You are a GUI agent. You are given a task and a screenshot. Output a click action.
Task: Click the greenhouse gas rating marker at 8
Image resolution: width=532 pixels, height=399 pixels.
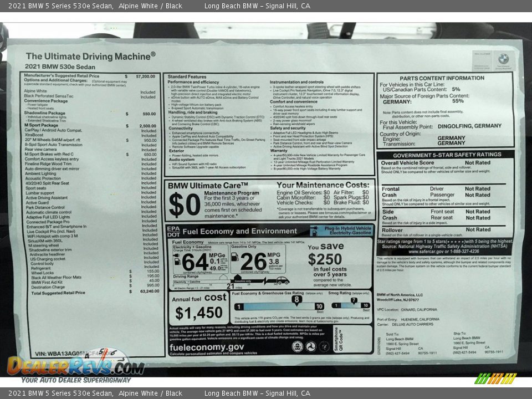click(x=296, y=298)
